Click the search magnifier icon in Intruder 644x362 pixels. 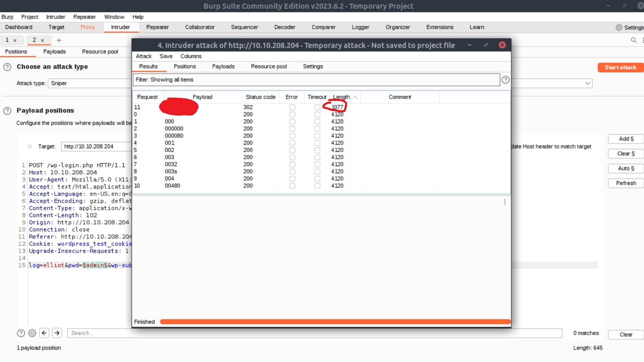634,40
